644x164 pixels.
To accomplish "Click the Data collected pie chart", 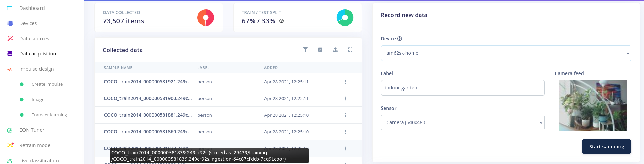I will tap(206, 18).
